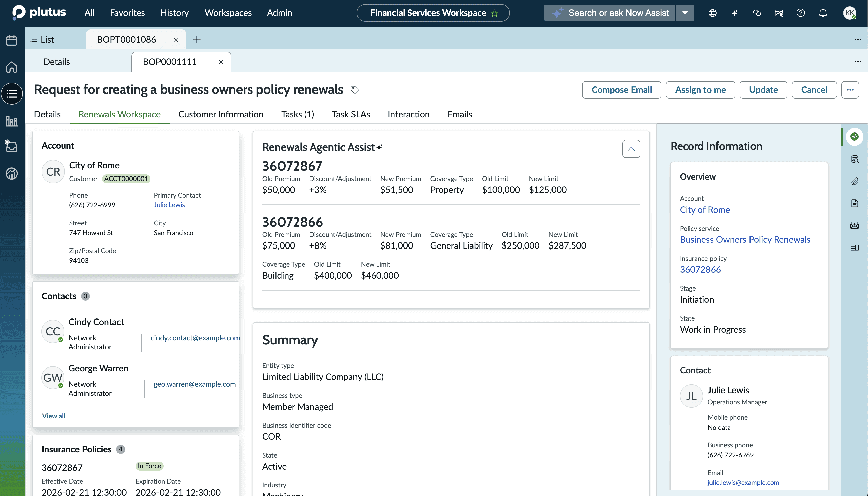Open the attachments paperclip in right sidebar
The width and height of the screenshot is (868, 496).
pyautogui.click(x=855, y=181)
